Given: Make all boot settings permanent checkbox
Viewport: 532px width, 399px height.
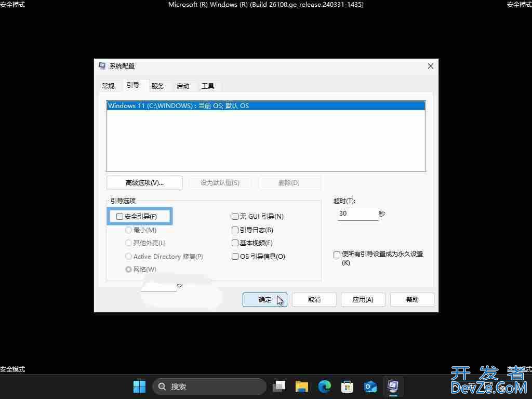Looking at the screenshot, I should click(337, 255).
